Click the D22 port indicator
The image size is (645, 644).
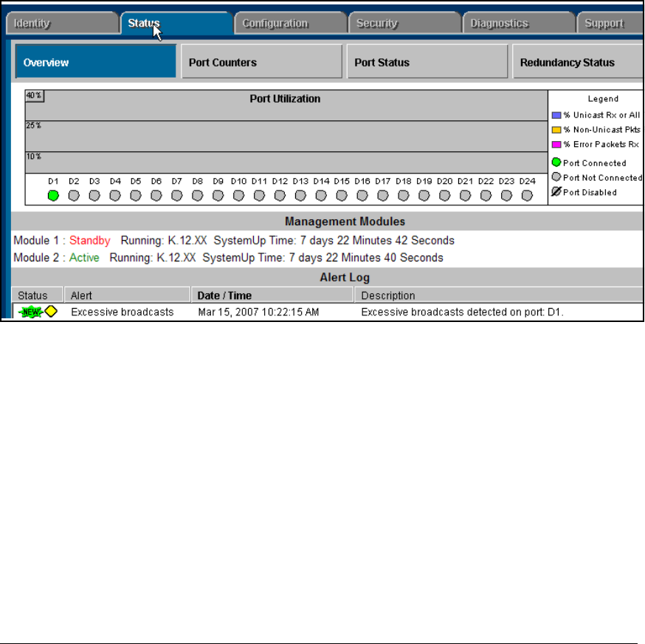click(486, 196)
